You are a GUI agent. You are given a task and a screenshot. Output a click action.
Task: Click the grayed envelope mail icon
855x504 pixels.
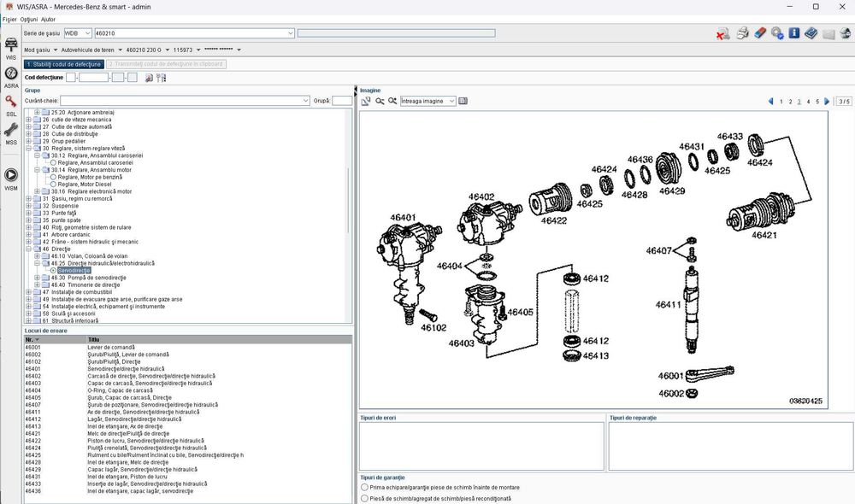[x=828, y=34]
